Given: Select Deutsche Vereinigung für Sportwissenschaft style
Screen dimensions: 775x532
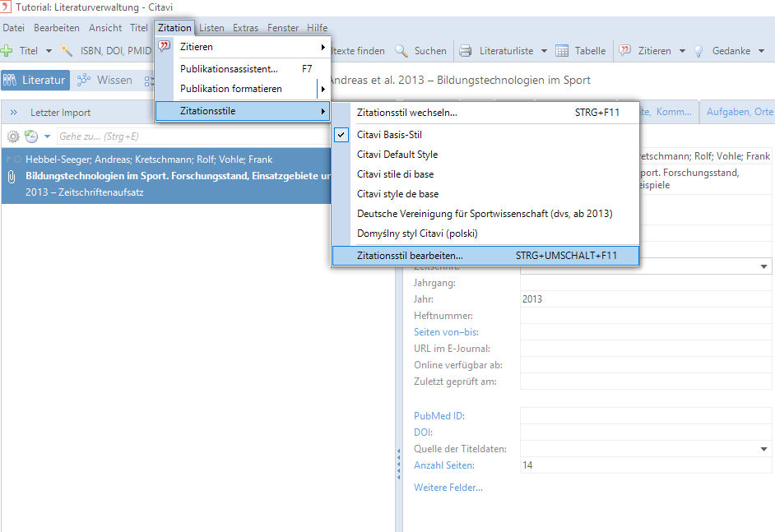Looking at the screenshot, I should [485, 214].
